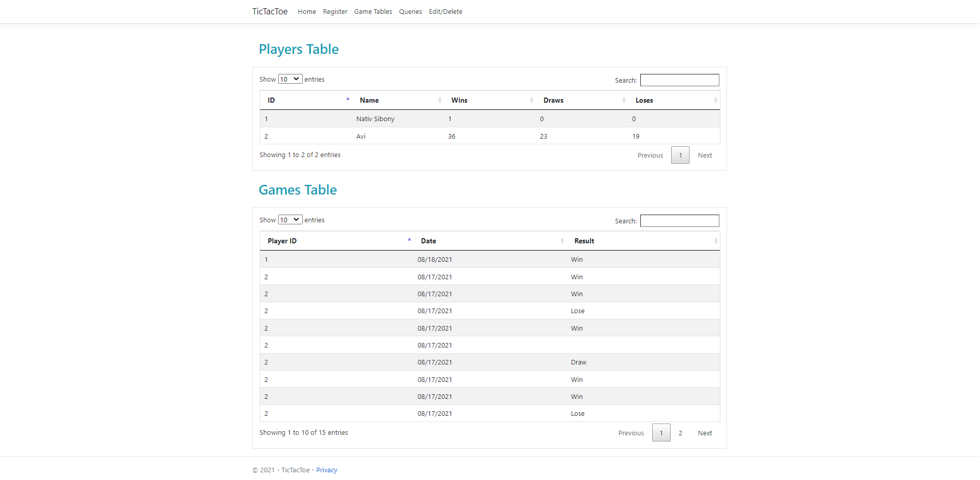
Task: Click the ascending sort arrow on the ID column
Action: click(x=347, y=98)
